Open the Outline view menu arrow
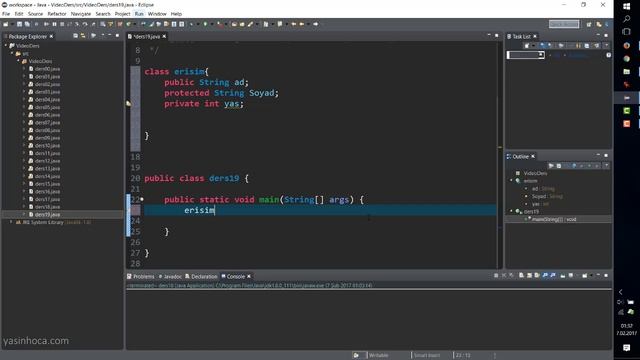 coord(606,166)
